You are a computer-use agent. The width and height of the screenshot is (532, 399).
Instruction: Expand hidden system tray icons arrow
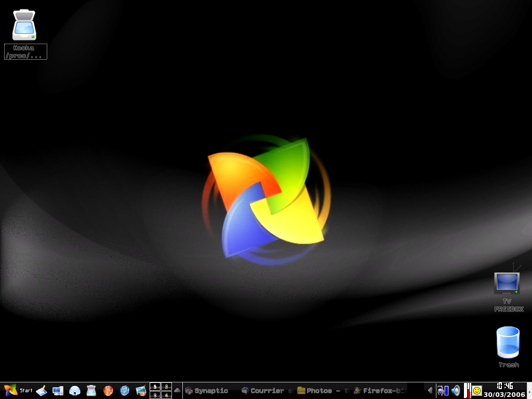tap(430, 391)
